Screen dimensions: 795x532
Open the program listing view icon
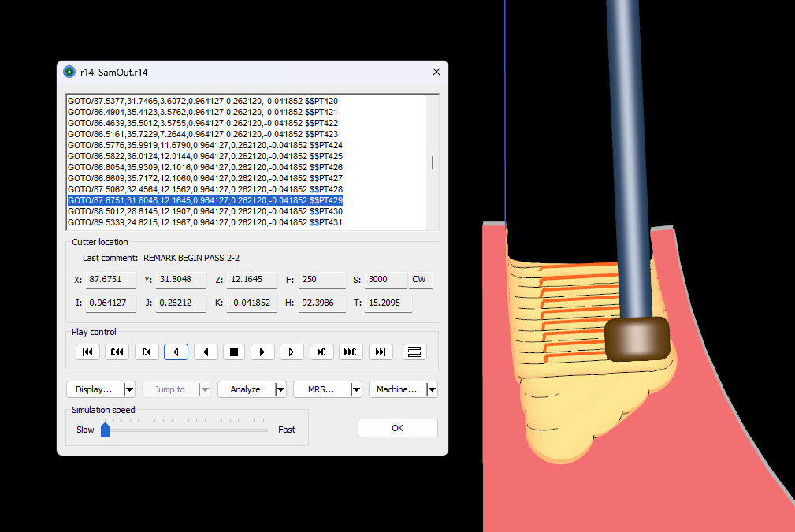coord(414,352)
